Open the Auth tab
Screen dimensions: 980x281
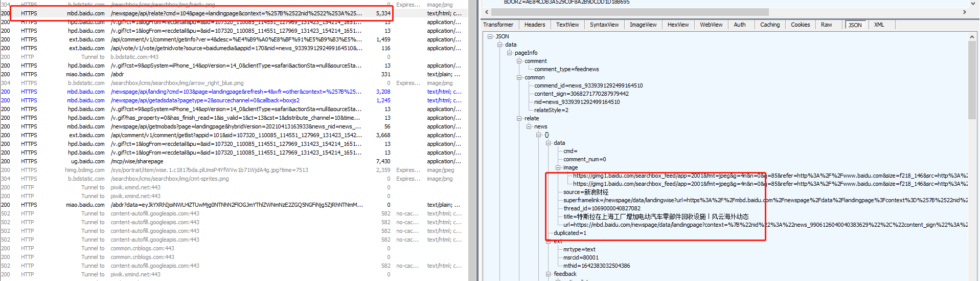(x=740, y=25)
